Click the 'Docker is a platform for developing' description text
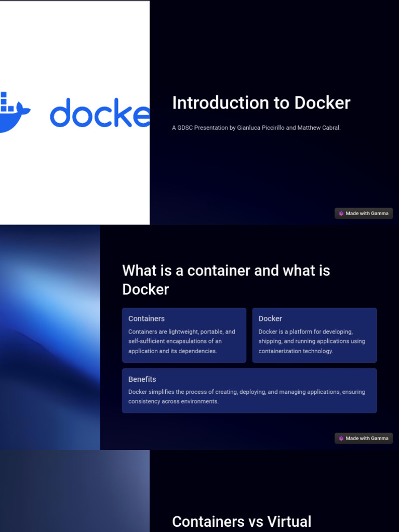 tap(312, 341)
